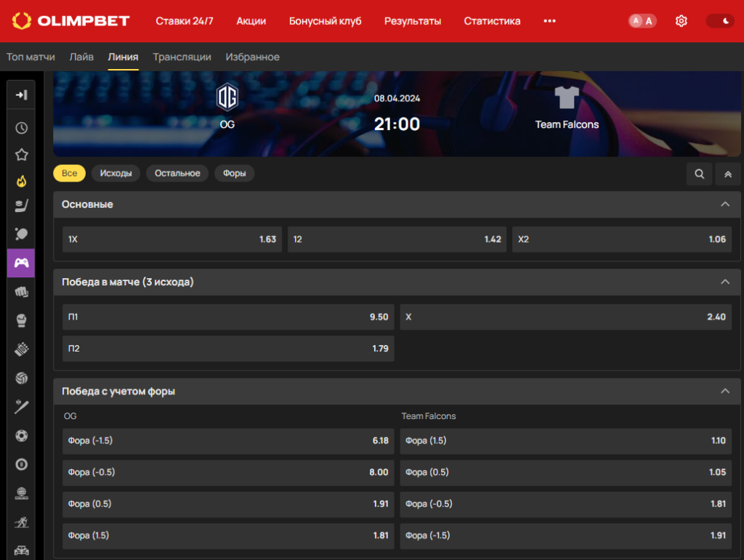This screenshot has width=744, height=560.
Task: Open the clock icon in sidebar
Action: (21, 128)
